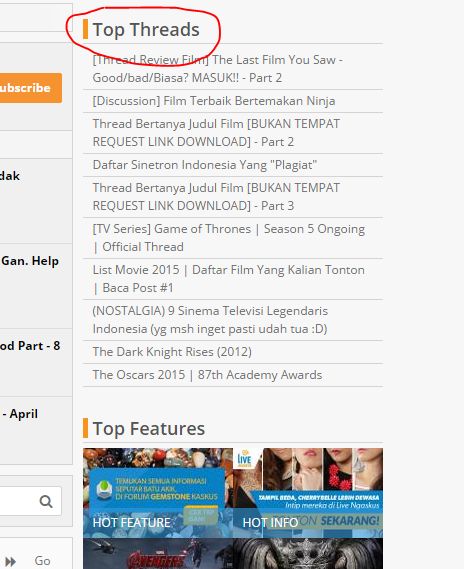Open NOSTALGIA 9 Sinema Televisi Legendaris thread
The width and height of the screenshot is (464, 569).
(210, 320)
